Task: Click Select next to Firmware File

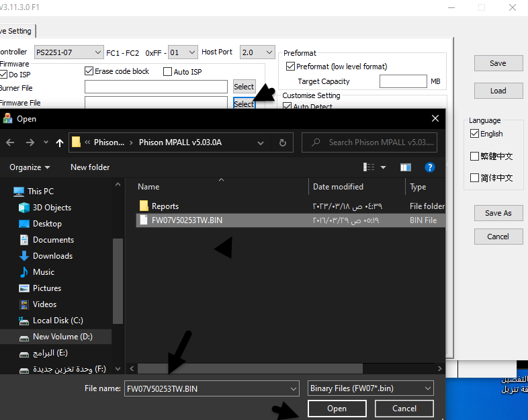Action: click(x=244, y=103)
